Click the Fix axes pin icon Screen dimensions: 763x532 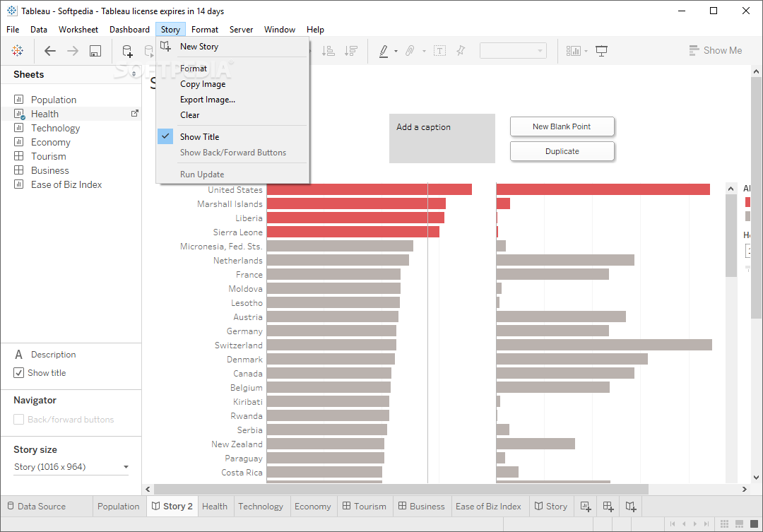461,51
